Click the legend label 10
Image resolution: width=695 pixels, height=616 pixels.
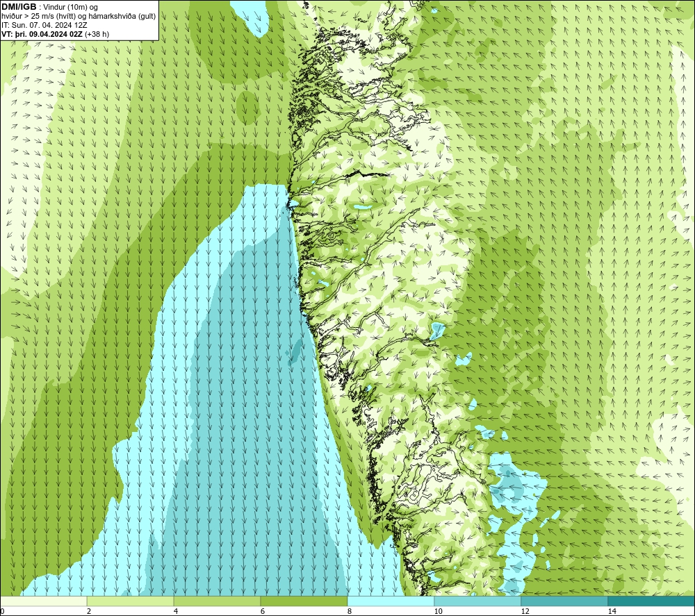coord(438,611)
